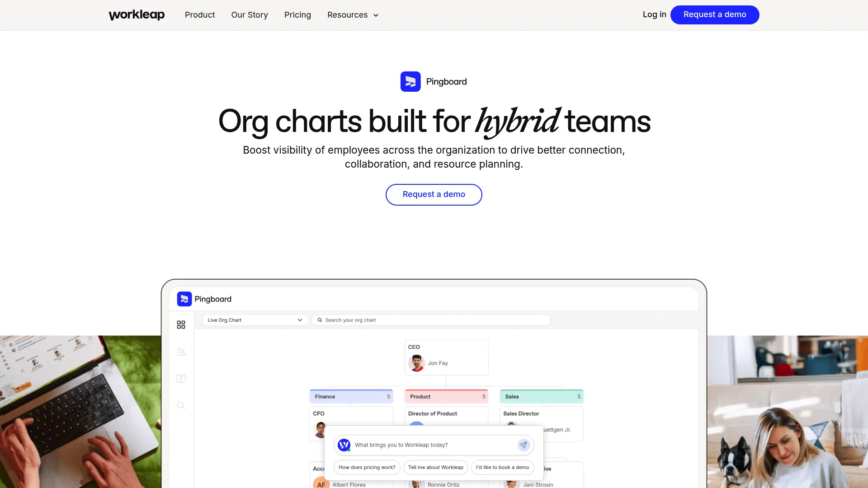This screenshot has height=488, width=868.
Task: Click the blue Request a demo header button
Action: (715, 14)
